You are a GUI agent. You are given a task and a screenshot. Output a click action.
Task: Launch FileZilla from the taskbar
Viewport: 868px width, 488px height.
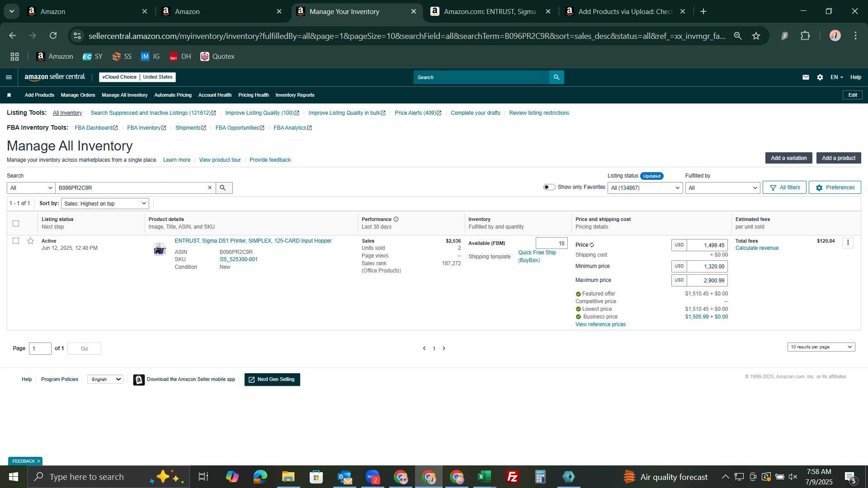(513, 477)
